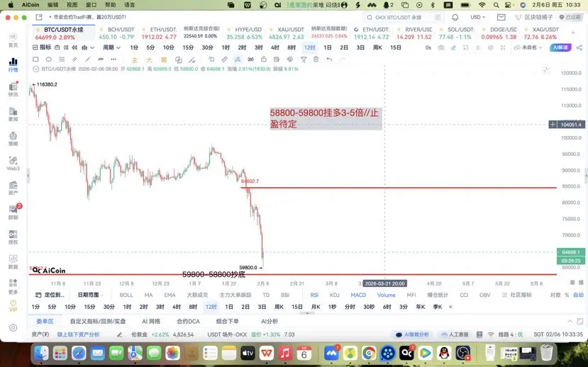Click the chart settings gear icon in toolbar
This screenshot has height=367, width=588.
coord(491,47)
